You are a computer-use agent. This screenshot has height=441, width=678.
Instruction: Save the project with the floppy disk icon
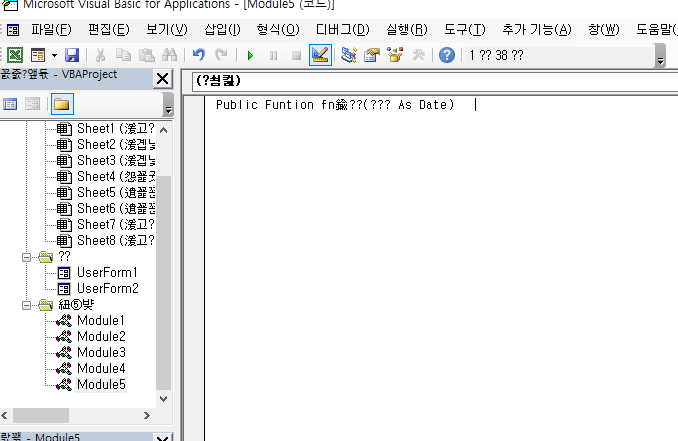click(72, 55)
